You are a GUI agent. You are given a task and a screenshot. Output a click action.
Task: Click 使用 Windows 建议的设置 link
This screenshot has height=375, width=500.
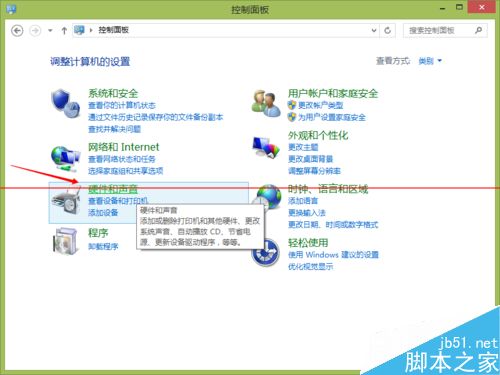coord(333,255)
